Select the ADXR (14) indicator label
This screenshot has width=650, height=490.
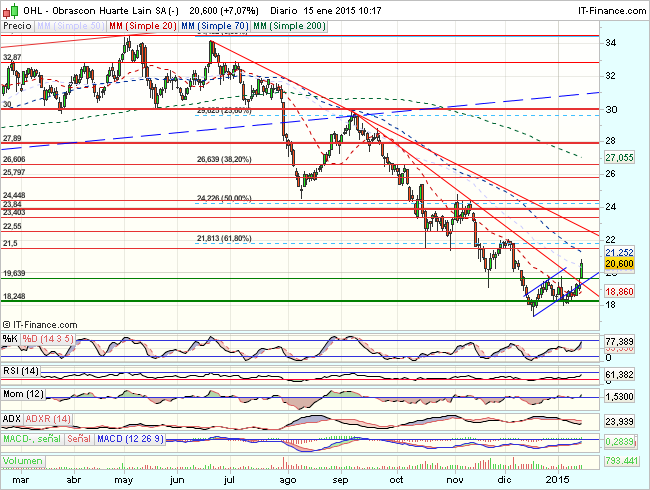(x=50, y=418)
